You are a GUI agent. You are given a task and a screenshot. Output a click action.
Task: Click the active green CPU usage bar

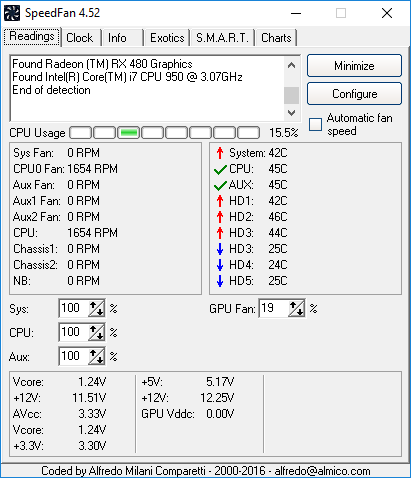point(129,133)
